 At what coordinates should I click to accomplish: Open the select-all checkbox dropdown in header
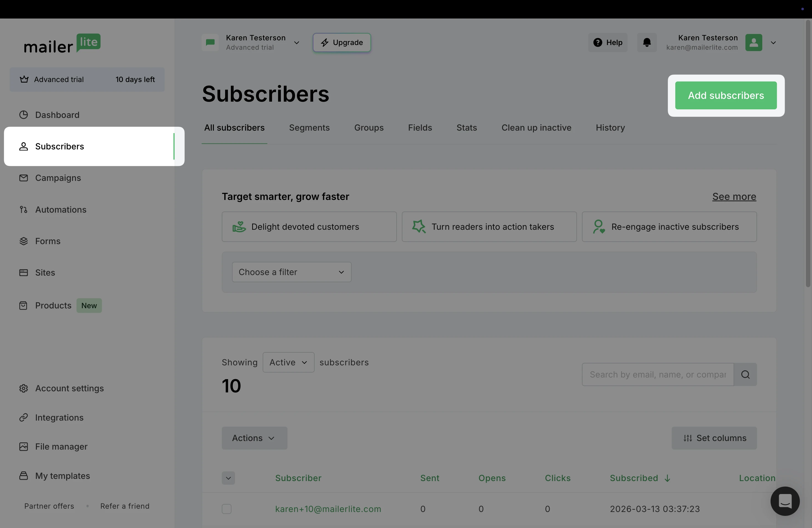[228, 478]
